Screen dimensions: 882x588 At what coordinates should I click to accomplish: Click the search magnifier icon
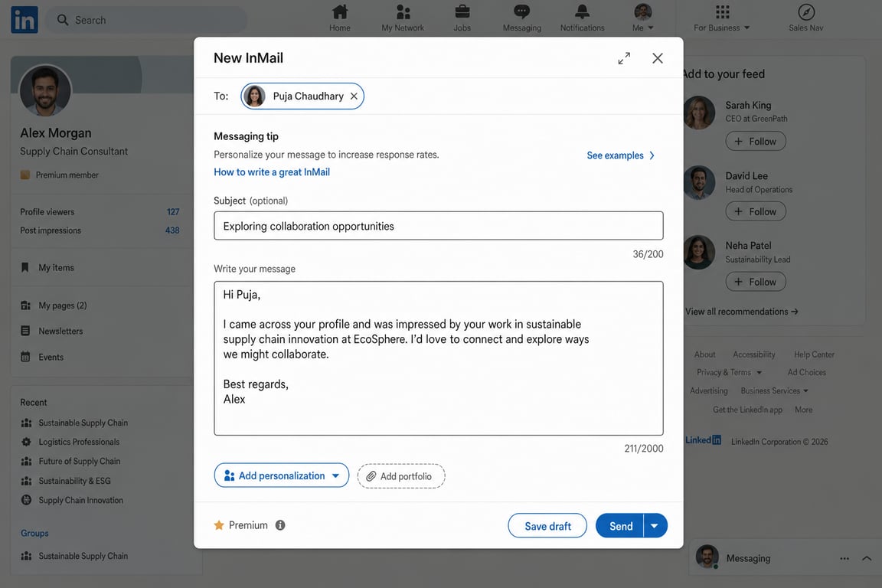point(63,20)
